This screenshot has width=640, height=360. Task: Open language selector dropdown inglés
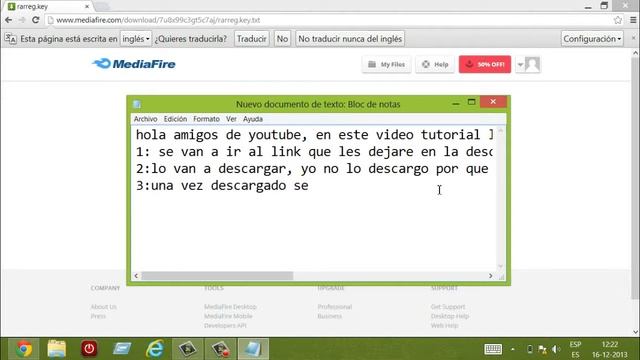(x=136, y=39)
